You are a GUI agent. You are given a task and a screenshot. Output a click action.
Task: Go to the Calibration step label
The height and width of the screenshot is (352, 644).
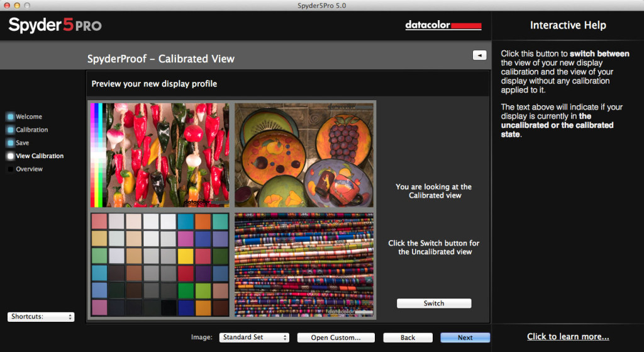click(32, 130)
